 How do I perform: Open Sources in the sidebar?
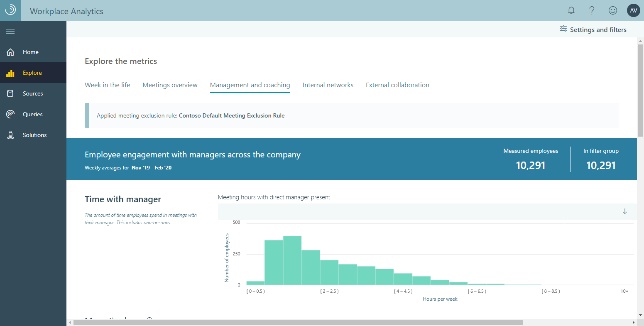[x=33, y=93]
